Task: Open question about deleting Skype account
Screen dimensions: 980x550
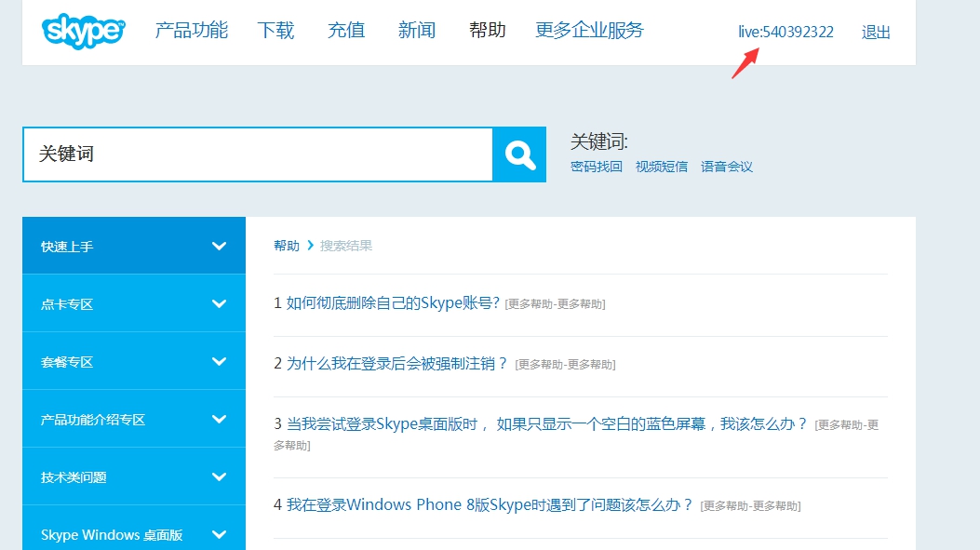Action: point(392,302)
